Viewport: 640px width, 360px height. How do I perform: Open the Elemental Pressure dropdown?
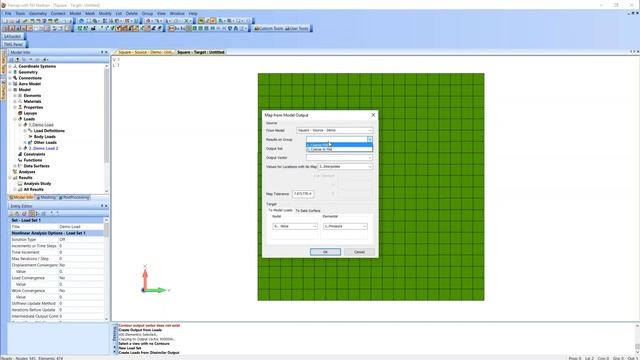click(x=345, y=226)
